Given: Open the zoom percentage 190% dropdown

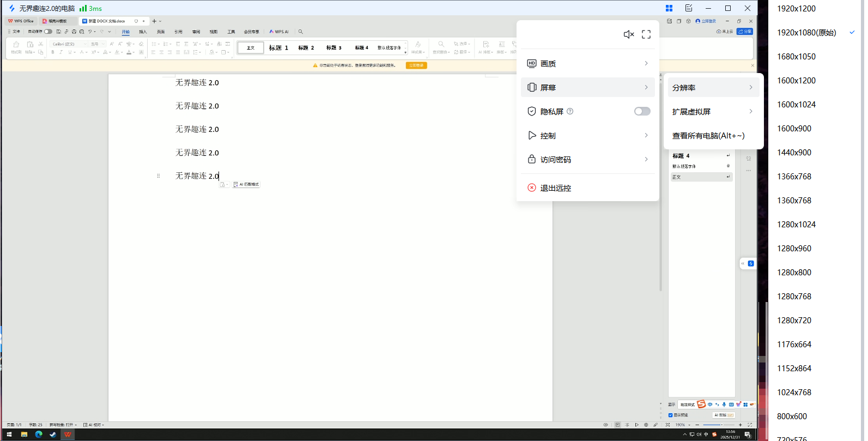Looking at the screenshot, I should click(x=683, y=425).
